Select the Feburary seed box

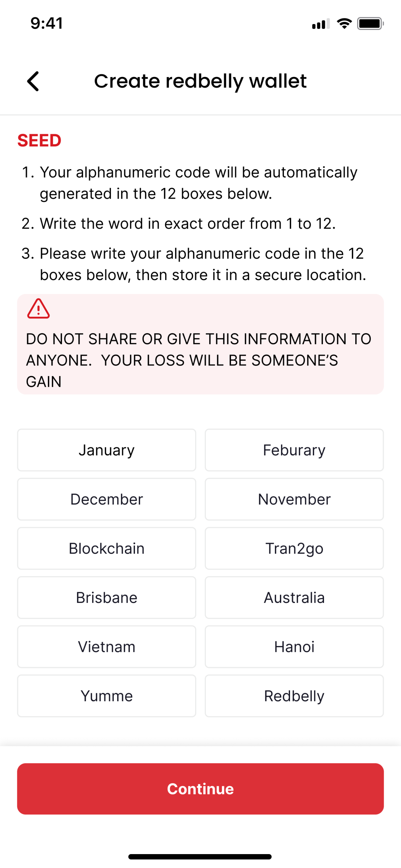click(294, 450)
